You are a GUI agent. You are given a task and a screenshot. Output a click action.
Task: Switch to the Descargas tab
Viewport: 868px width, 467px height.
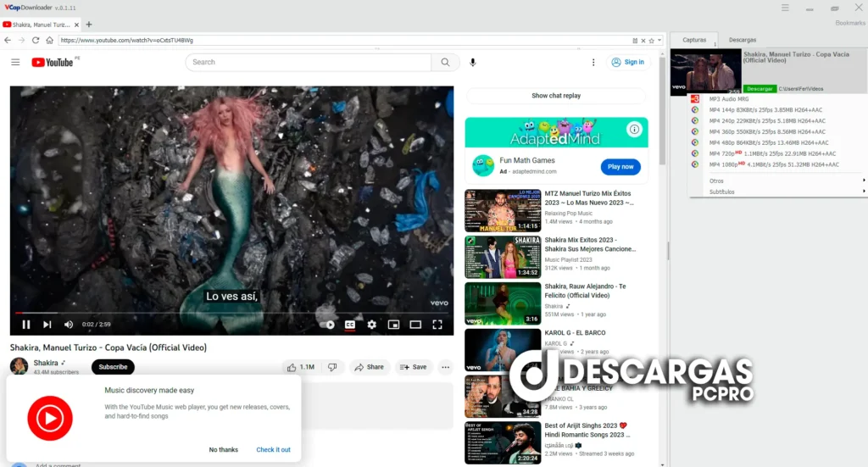(743, 40)
